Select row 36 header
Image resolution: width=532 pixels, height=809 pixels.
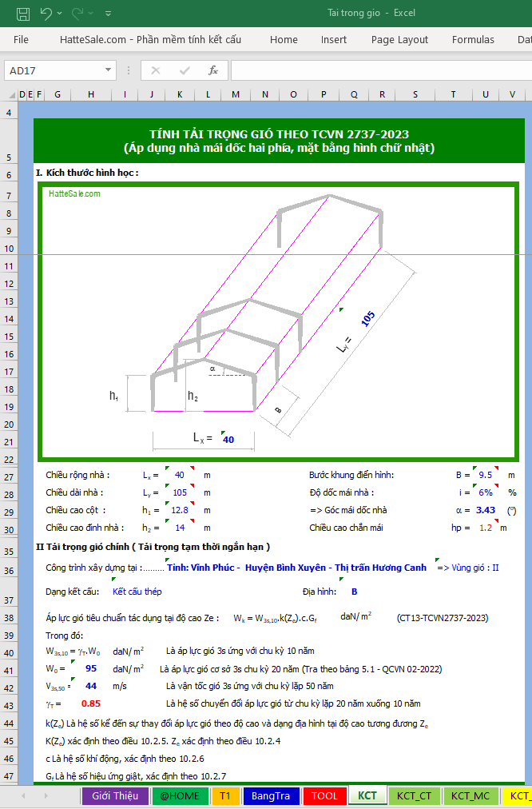point(9,568)
